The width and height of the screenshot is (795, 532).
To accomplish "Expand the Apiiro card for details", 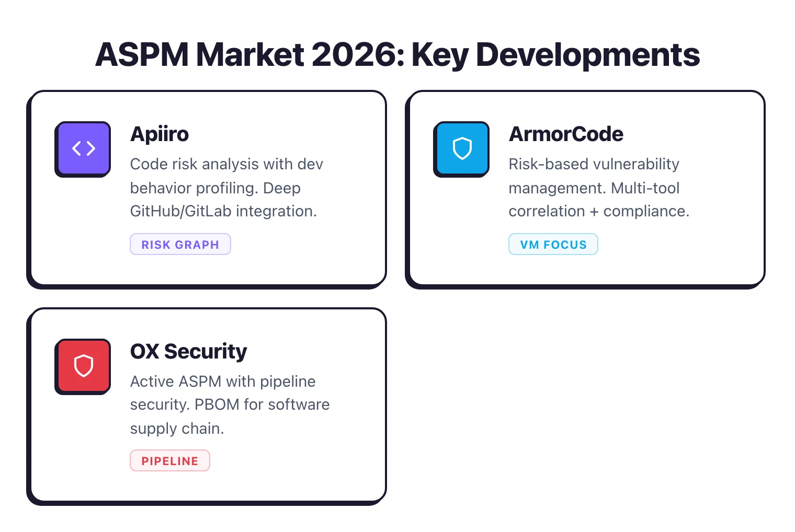I will tap(207, 189).
